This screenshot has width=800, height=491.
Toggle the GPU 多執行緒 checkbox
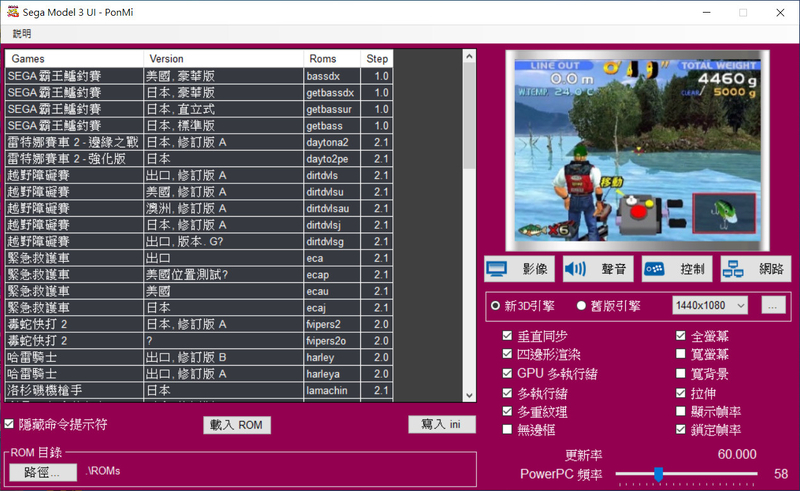coord(507,373)
